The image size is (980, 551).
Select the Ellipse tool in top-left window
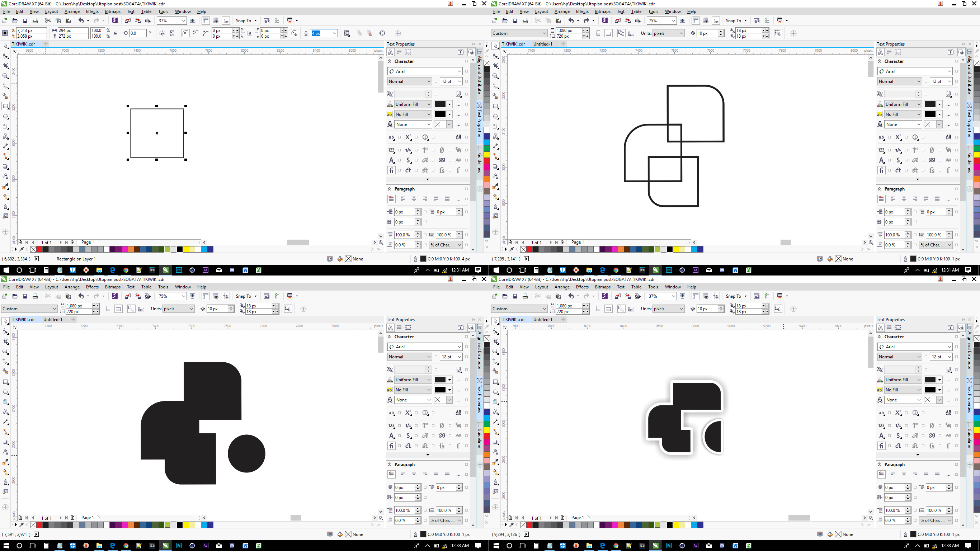6,117
